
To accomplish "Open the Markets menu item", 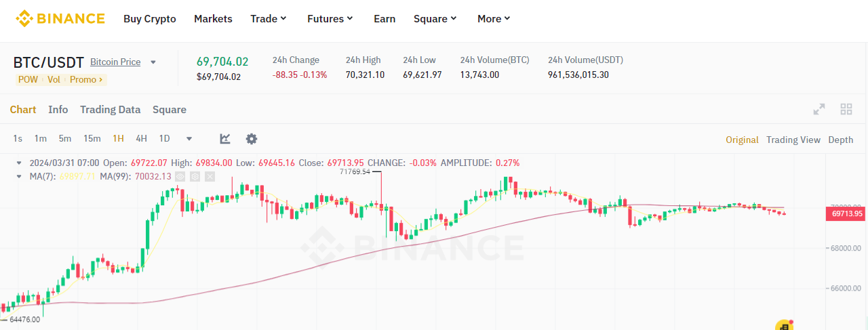I will click(213, 19).
